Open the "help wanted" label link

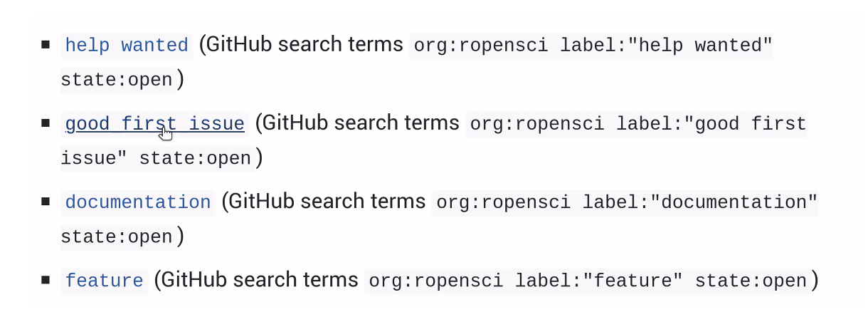(x=126, y=46)
